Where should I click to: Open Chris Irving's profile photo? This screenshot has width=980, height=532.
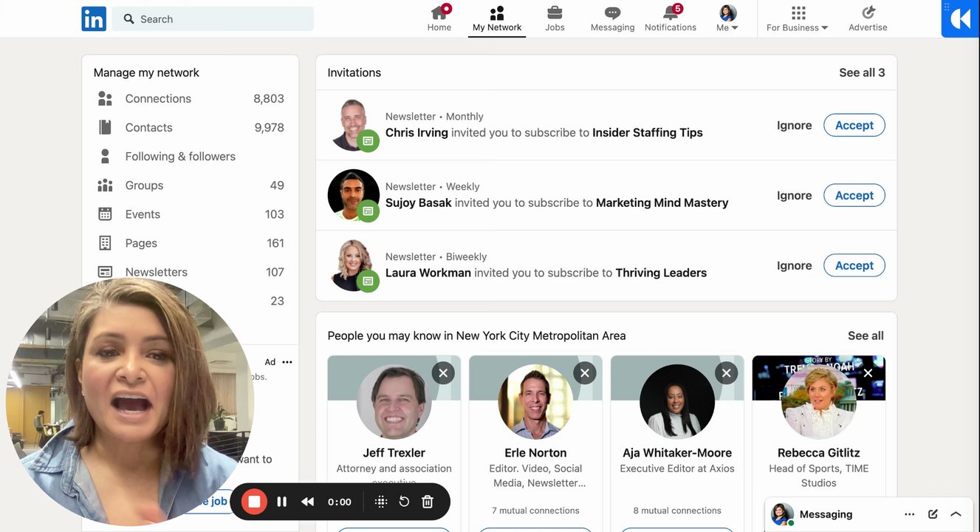(x=353, y=125)
